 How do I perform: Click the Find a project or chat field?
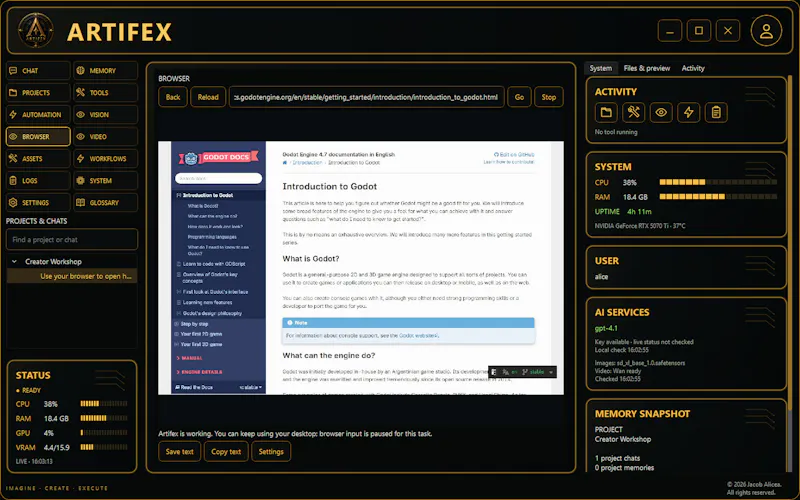point(72,240)
